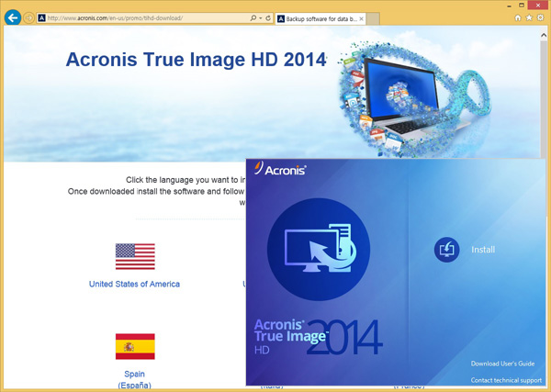Click the large backup computer icon
551x392 pixels.
(319, 249)
